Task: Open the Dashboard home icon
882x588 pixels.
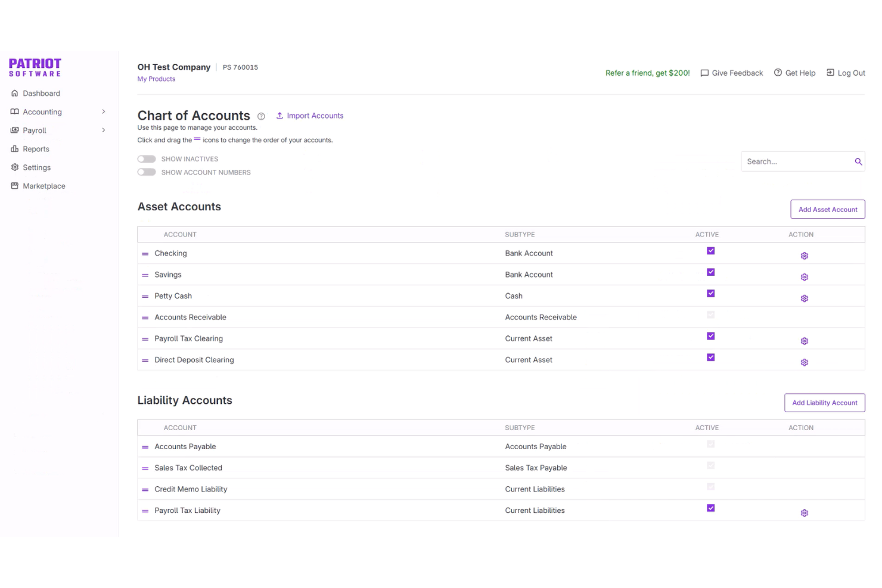Action: coord(14,93)
